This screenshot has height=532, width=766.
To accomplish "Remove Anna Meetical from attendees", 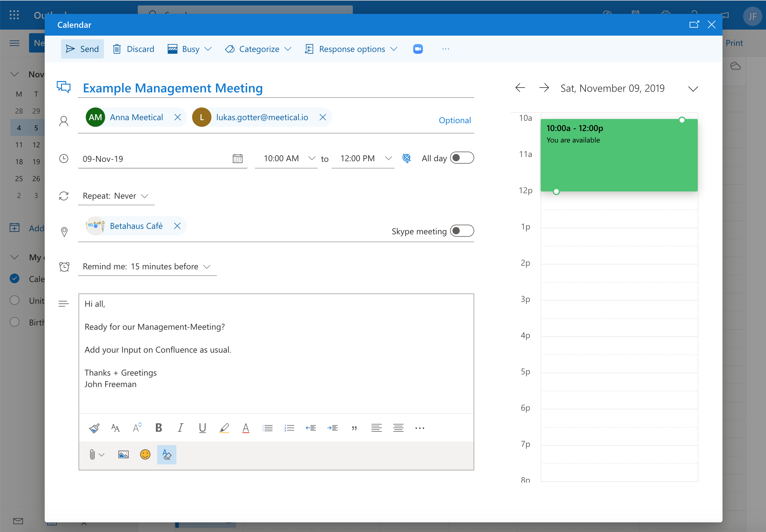I will (177, 117).
